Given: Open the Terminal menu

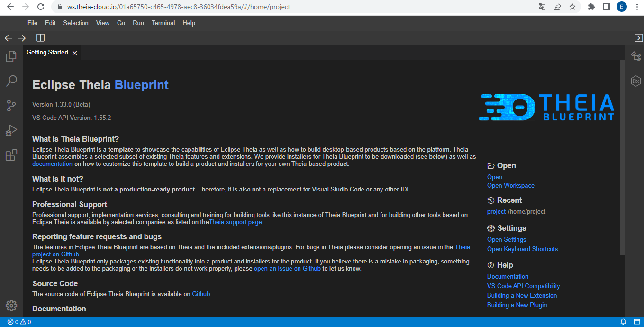Looking at the screenshot, I should [x=163, y=23].
